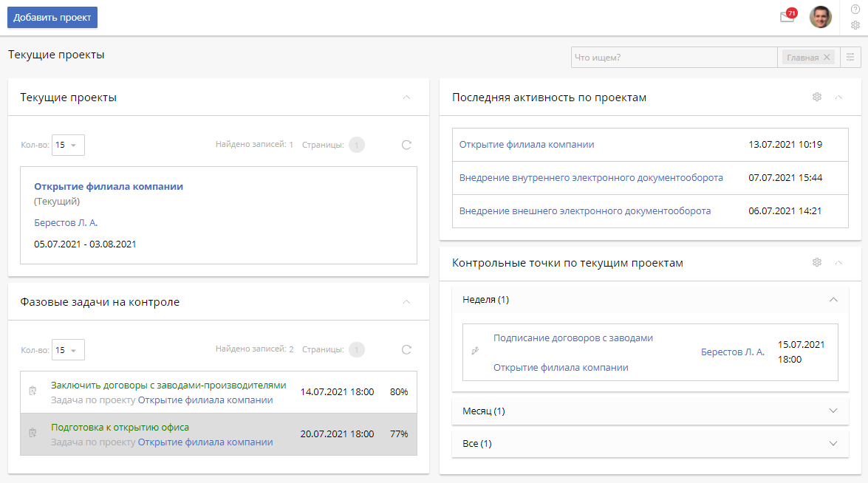Screen dimensions: 868x483
Task: Click the Добавить проект button
Action: click(x=52, y=18)
